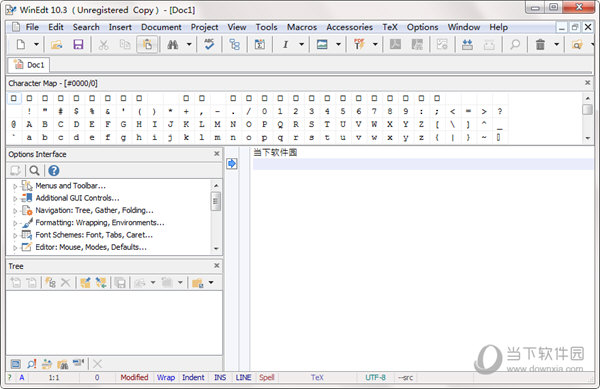
Task: Click the blue arrow icon in editor margin
Action: [x=232, y=164]
